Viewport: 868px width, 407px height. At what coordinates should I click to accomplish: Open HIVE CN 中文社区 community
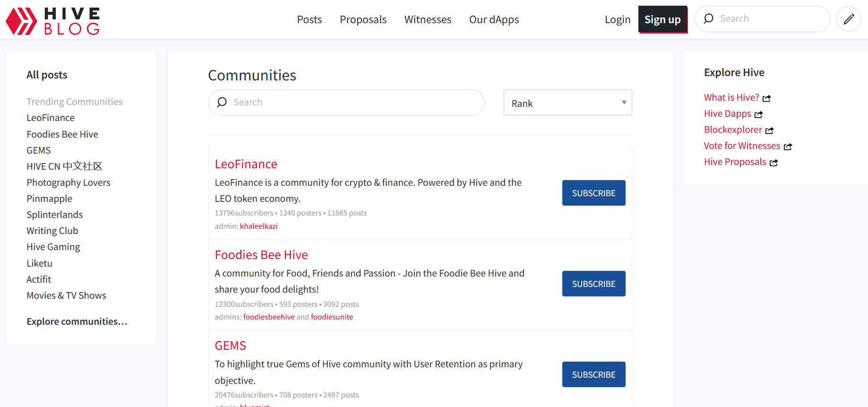coord(64,166)
